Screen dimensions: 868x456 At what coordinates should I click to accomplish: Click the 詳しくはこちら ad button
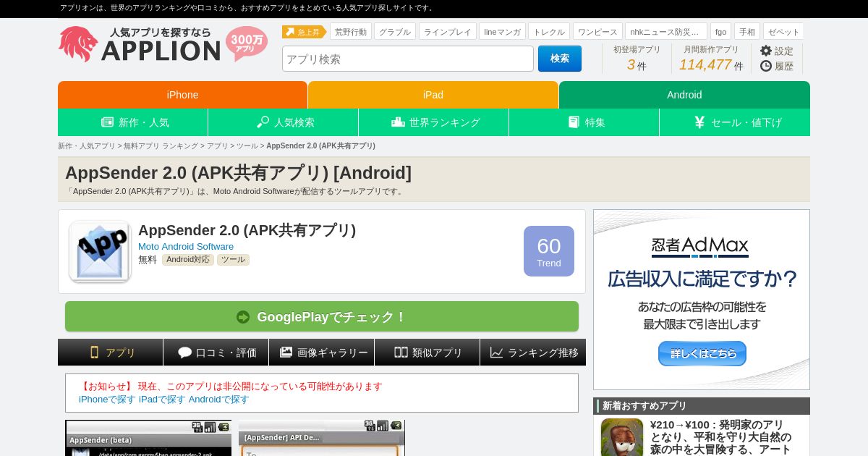click(702, 353)
